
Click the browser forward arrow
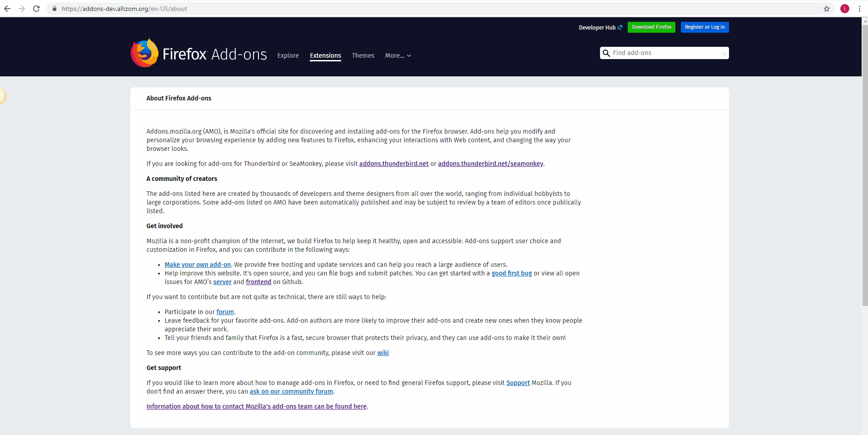pos(22,9)
